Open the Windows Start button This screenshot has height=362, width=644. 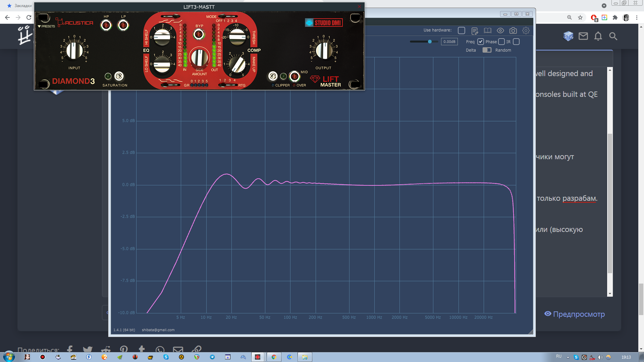pyautogui.click(x=9, y=356)
